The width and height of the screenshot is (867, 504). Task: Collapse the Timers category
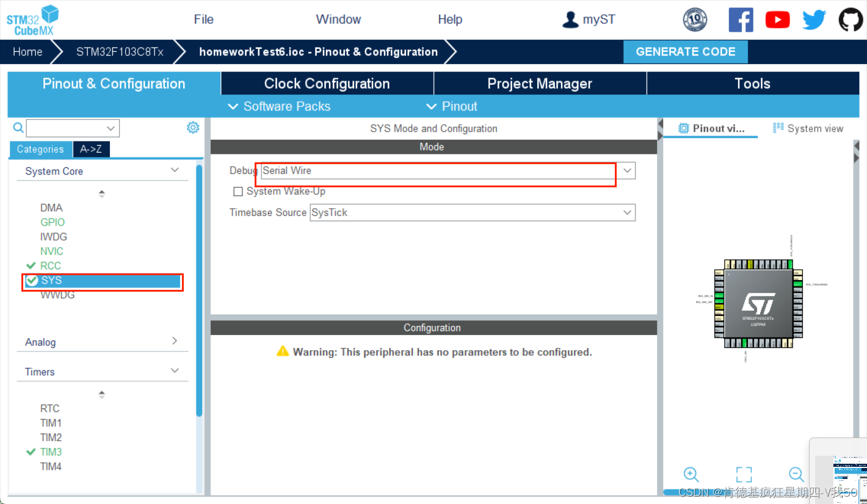coord(175,371)
